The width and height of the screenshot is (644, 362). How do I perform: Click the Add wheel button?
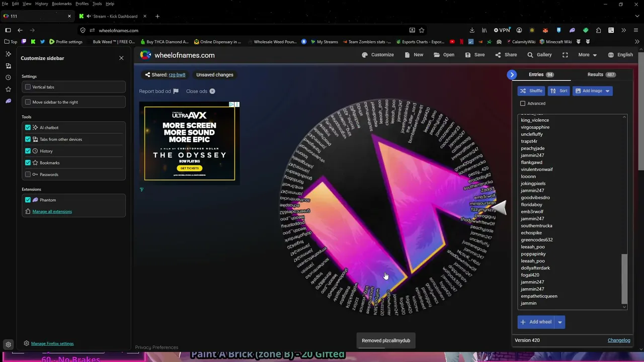pyautogui.click(x=536, y=322)
